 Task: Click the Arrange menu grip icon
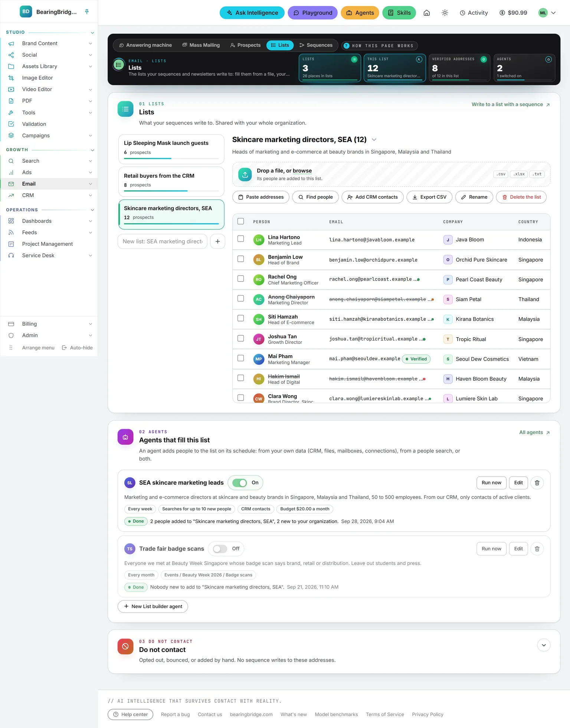pyautogui.click(x=11, y=347)
